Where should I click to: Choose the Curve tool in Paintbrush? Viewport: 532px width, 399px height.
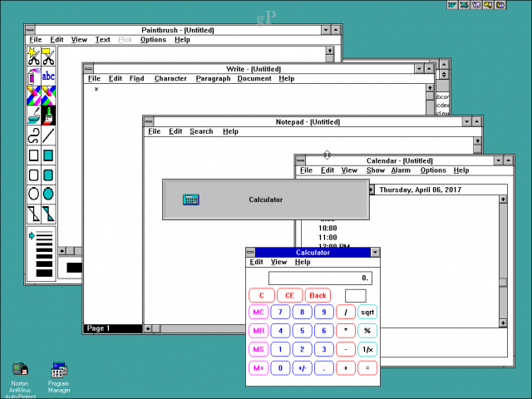tap(34, 135)
